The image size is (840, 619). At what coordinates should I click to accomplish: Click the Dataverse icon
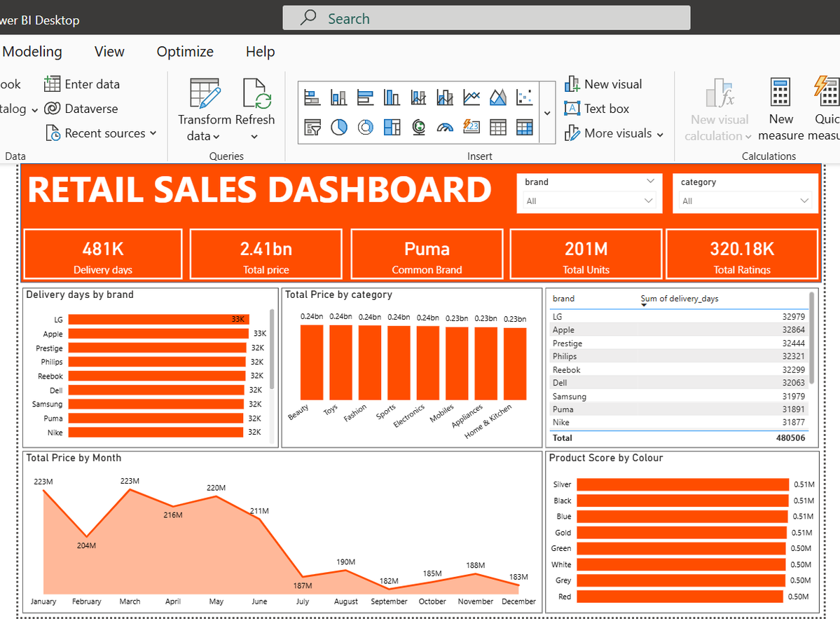52,108
